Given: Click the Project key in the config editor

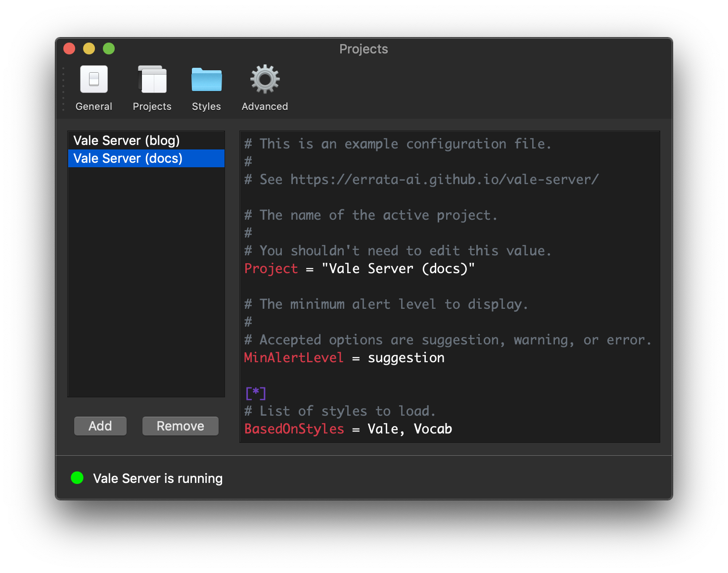Looking at the screenshot, I should [x=271, y=269].
